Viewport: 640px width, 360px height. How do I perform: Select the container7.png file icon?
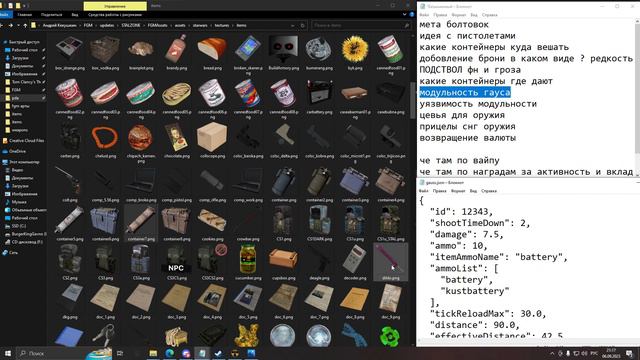coord(141,222)
